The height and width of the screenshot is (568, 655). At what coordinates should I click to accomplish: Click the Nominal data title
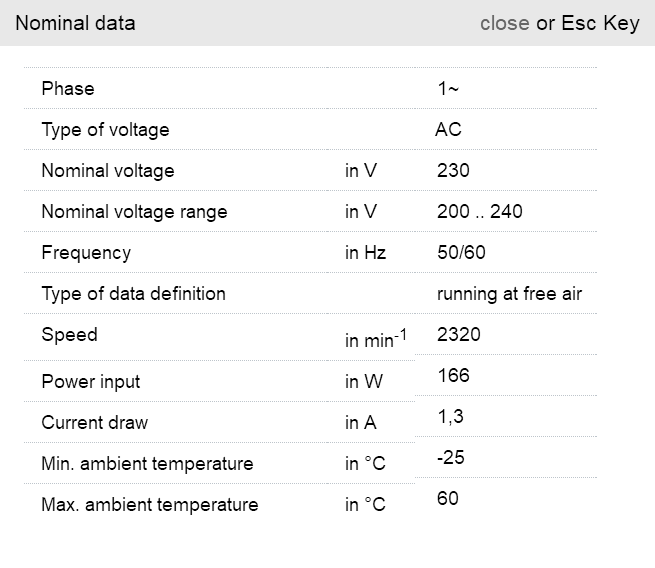[x=75, y=23]
